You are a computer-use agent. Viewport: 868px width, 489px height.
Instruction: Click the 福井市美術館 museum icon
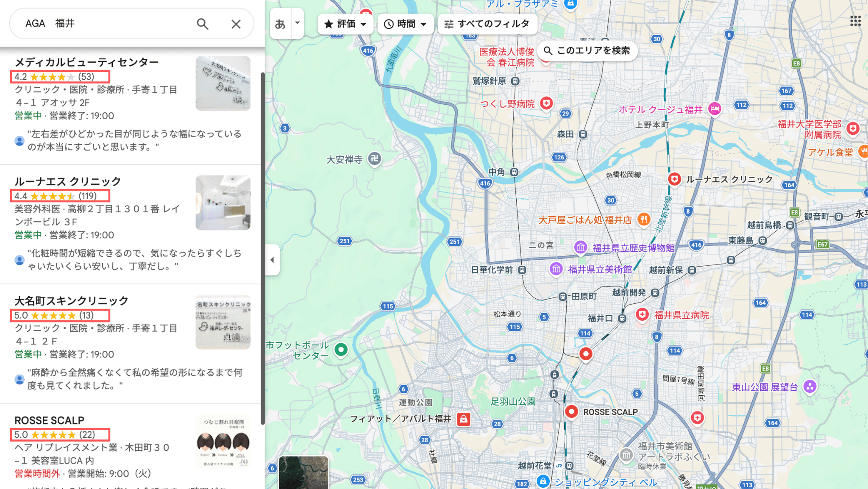[x=626, y=456]
